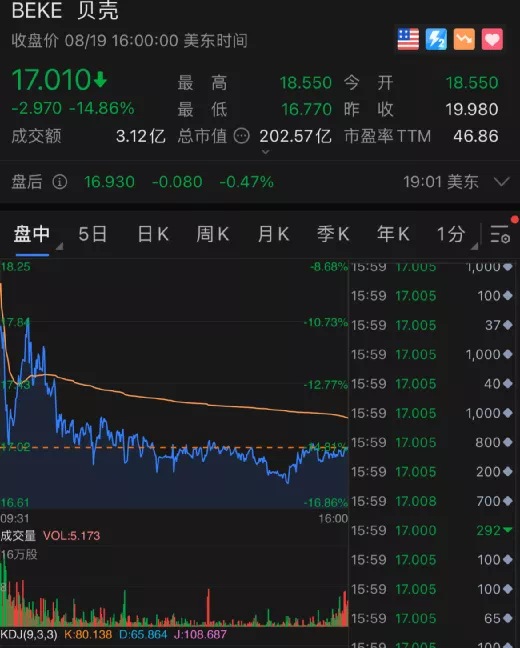Tap the US flag market icon
This screenshot has height=648, width=520.
tap(408, 39)
